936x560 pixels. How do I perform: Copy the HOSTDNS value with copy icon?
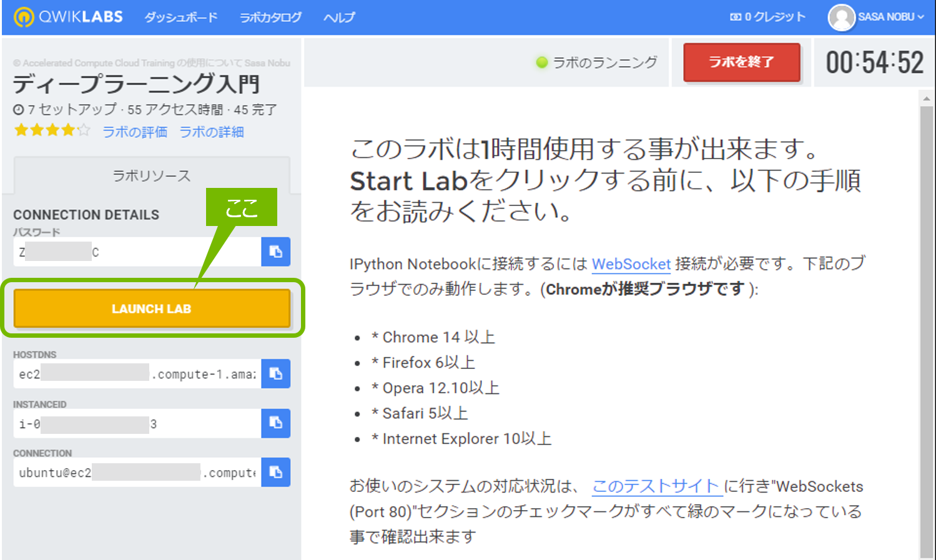pos(275,373)
